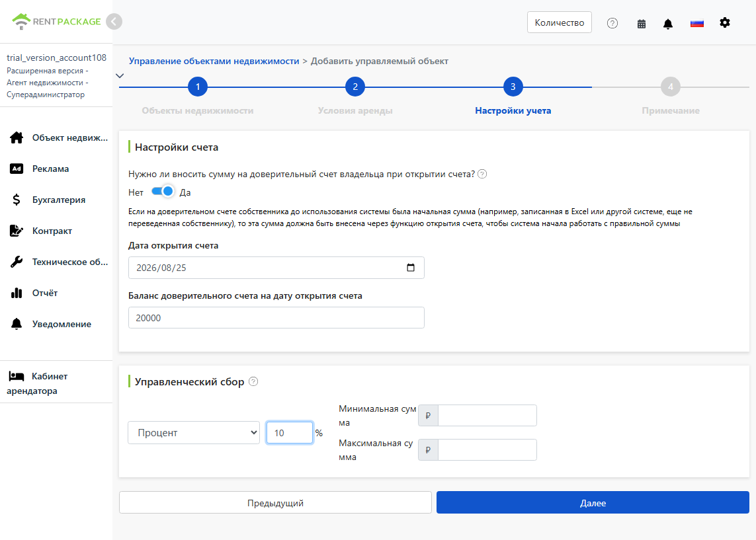Image resolution: width=756 pixels, height=540 pixels.
Task: Click the dollar icon for Бухгалтерия
Action: (x=17, y=200)
